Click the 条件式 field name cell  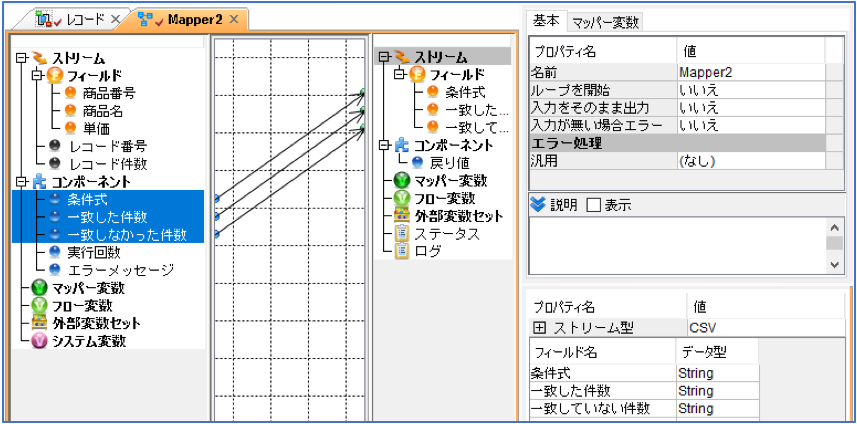pos(603,374)
